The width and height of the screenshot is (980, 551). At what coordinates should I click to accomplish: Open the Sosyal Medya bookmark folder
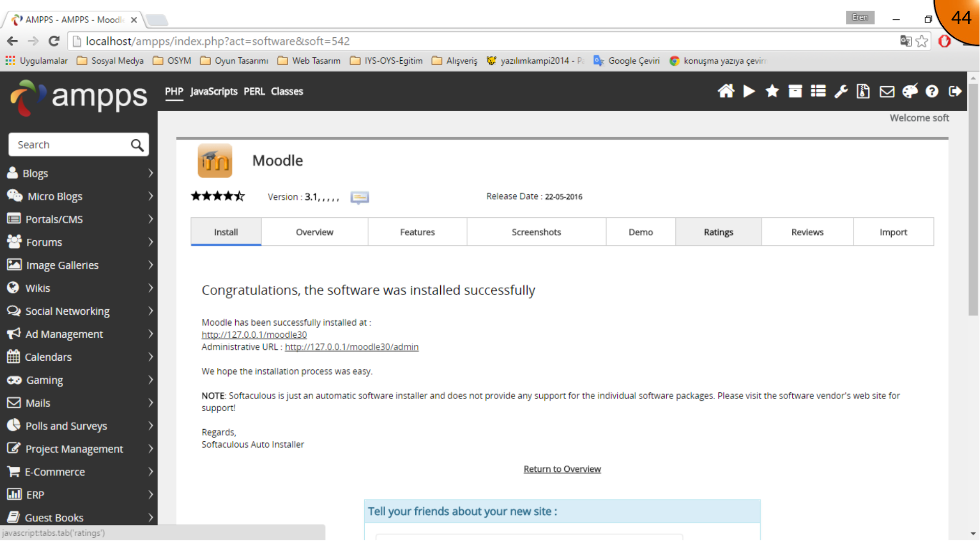(110, 61)
